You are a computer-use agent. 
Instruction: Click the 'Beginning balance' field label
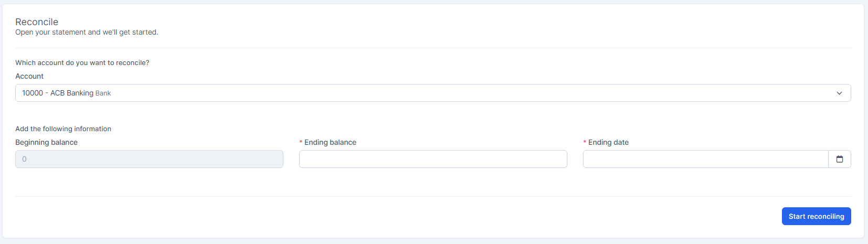tap(46, 142)
